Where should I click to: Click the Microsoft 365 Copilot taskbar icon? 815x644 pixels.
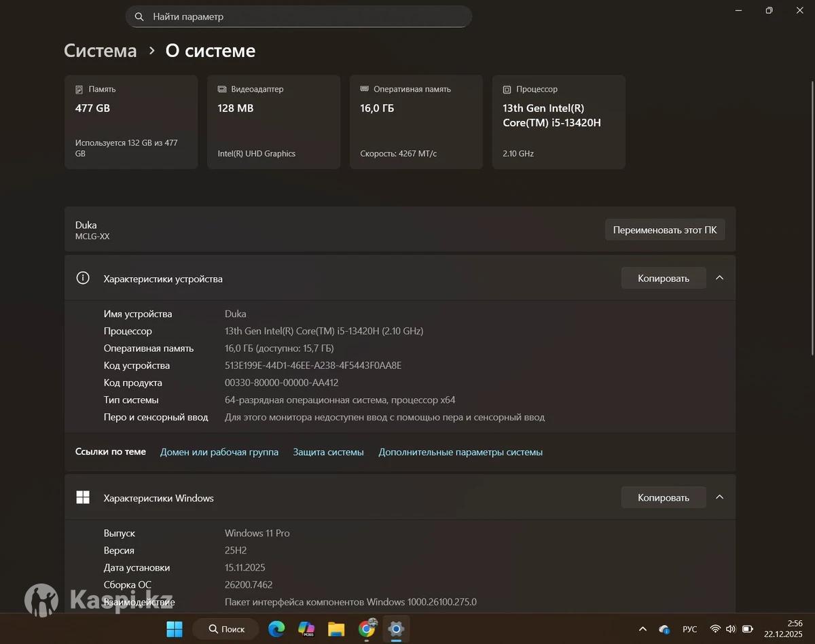pyautogui.click(x=306, y=629)
